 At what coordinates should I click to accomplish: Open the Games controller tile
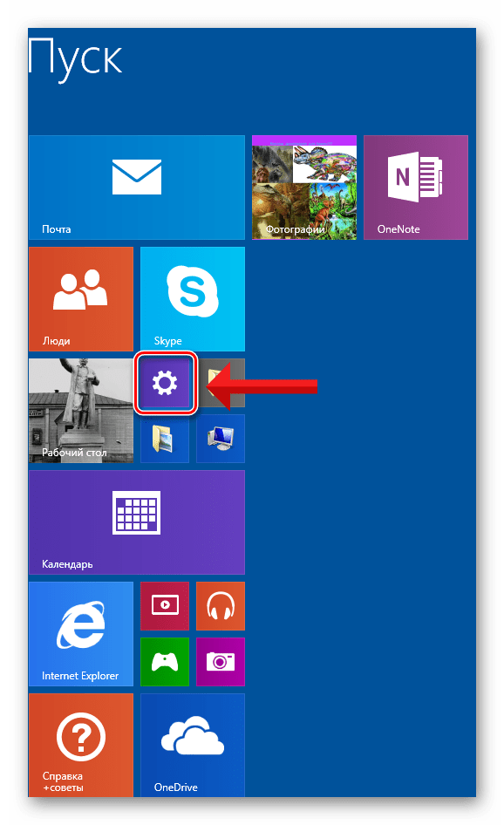[165, 661]
